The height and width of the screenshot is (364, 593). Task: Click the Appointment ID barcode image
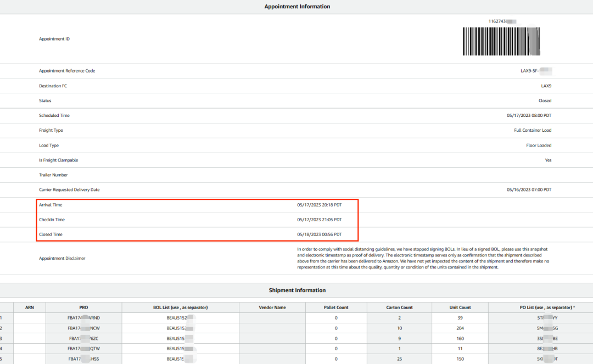(501, 41)
